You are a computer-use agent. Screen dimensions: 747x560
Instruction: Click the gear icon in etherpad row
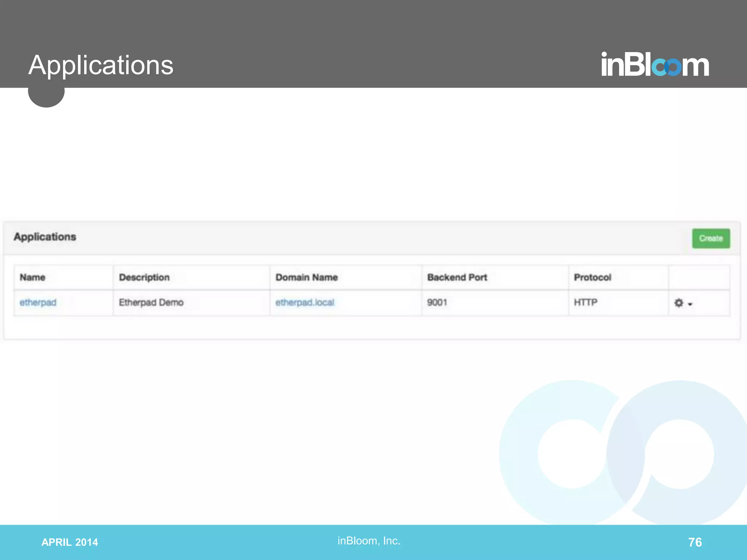pyautogui.click(x=678, y=303)
